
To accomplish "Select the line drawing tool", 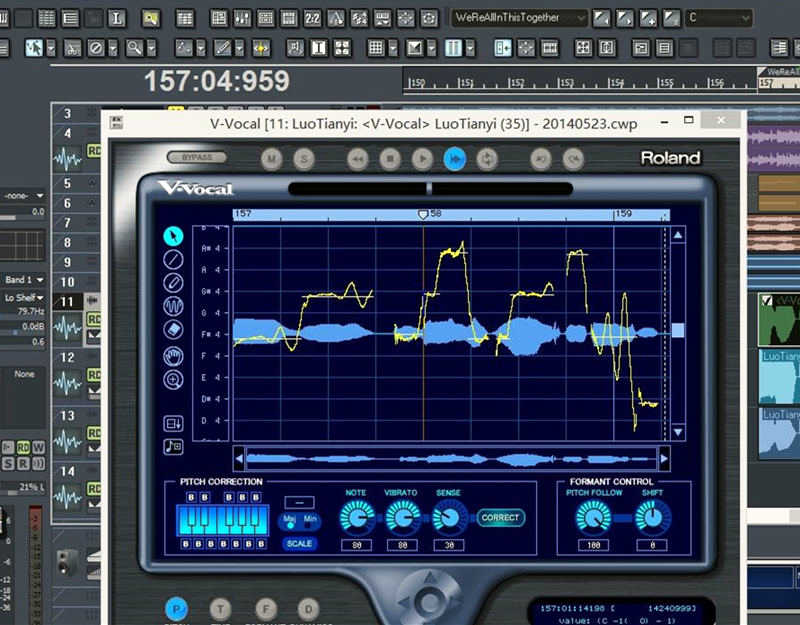I will tap(173, 259).
